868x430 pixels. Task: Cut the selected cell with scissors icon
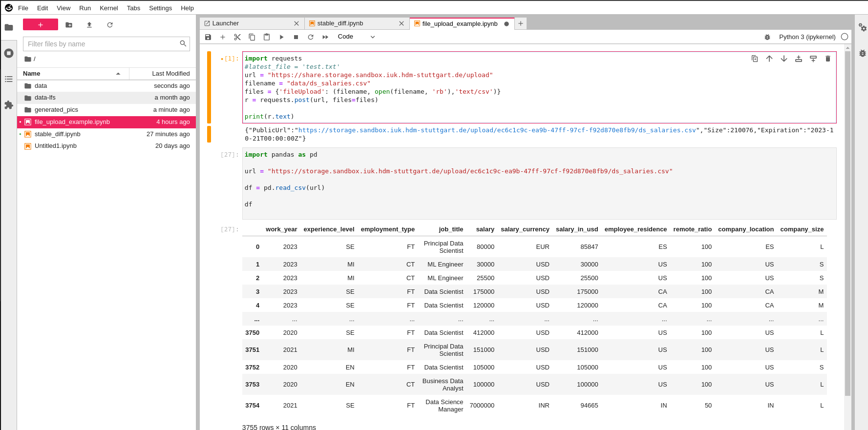[237, 37]
